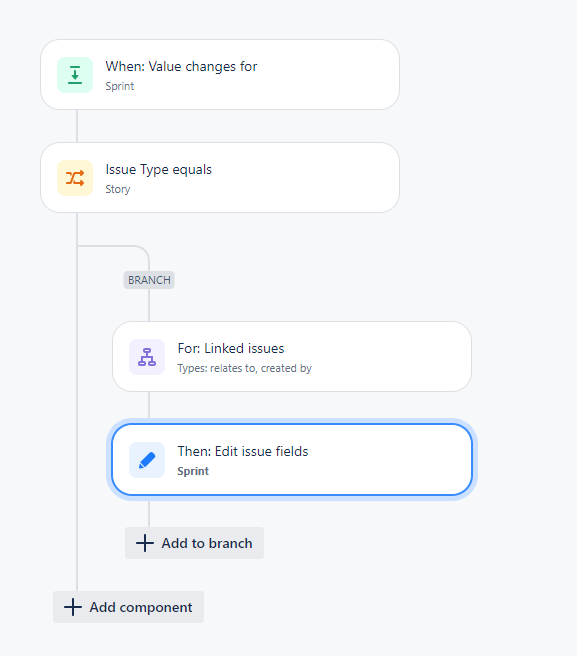Screen dimensions: 577x656
Task: Click the Add component button text
Action: (x=141, y=607)
